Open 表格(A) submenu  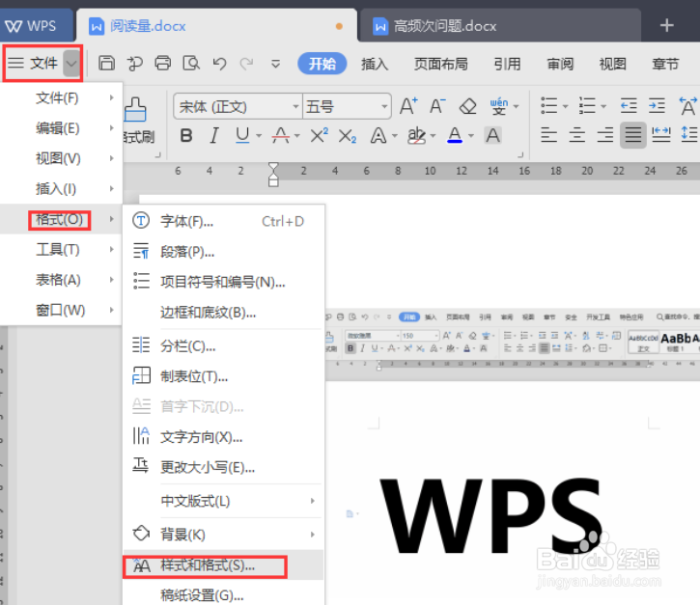(61, 280)
